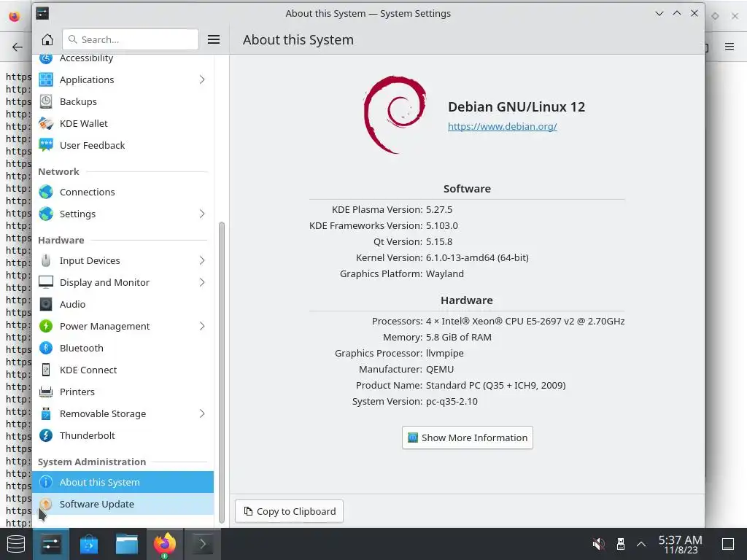Open network Connections icon

(46, 192)
